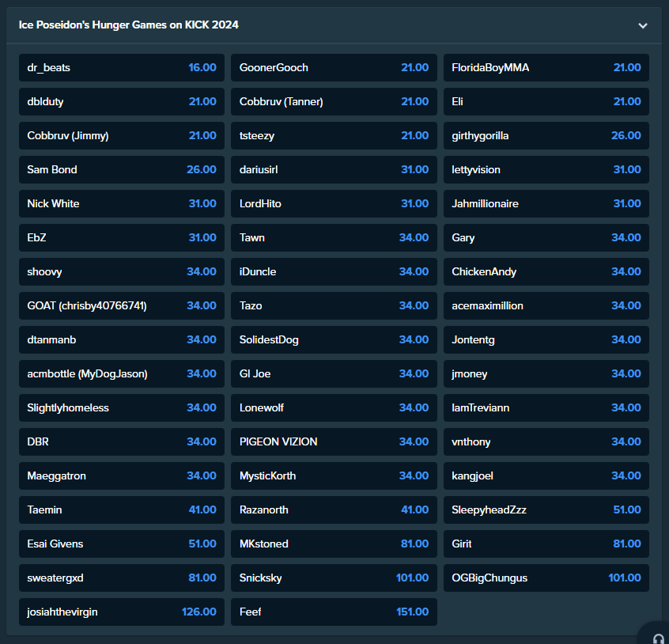Select PIGEON VIZION odds
Screen dimensions: 669x644
click(334, 441)
